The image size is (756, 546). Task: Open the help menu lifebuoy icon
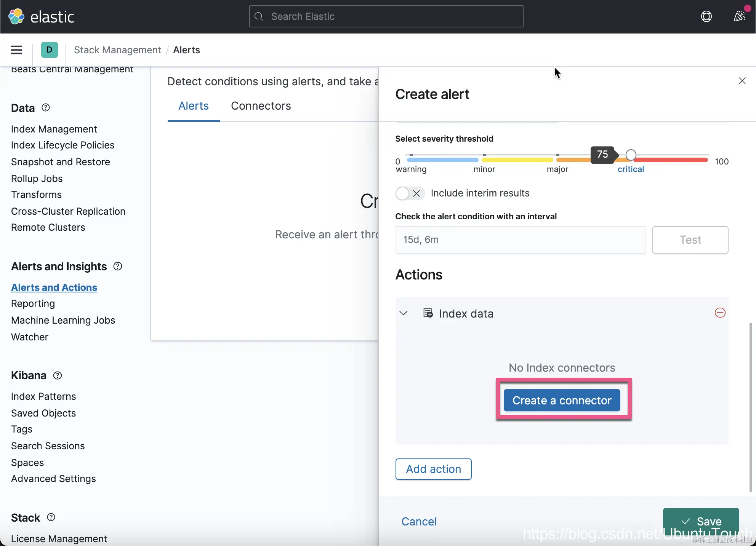[x=706, y=16]
